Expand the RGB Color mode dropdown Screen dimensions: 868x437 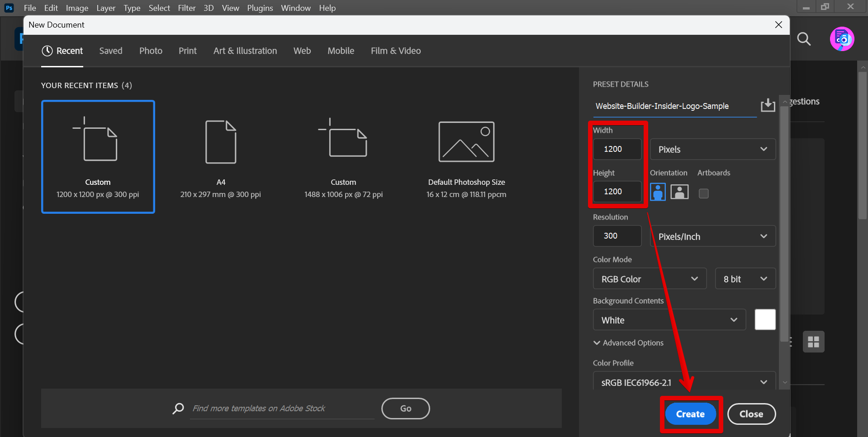pyautogui.click(x=649, y=279)
